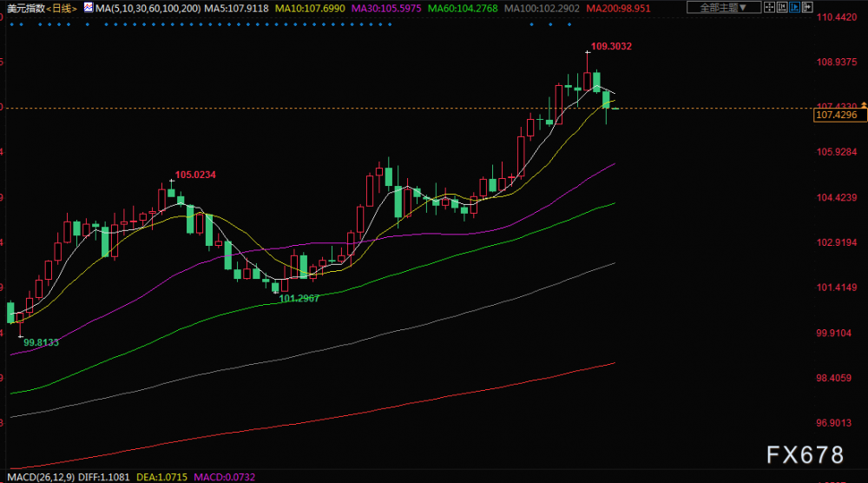Click the 日线 period selector
This screenshot has width=868, height=483.
coord(62,9)
